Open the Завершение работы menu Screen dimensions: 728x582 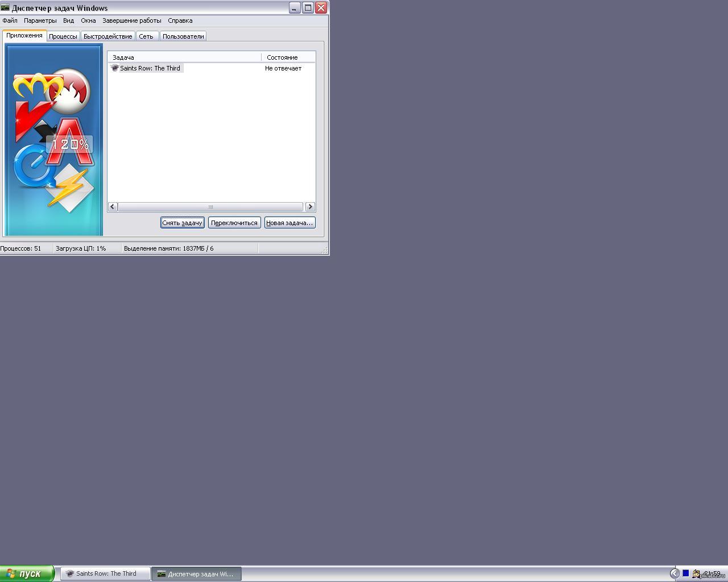(x=131, y=20)
